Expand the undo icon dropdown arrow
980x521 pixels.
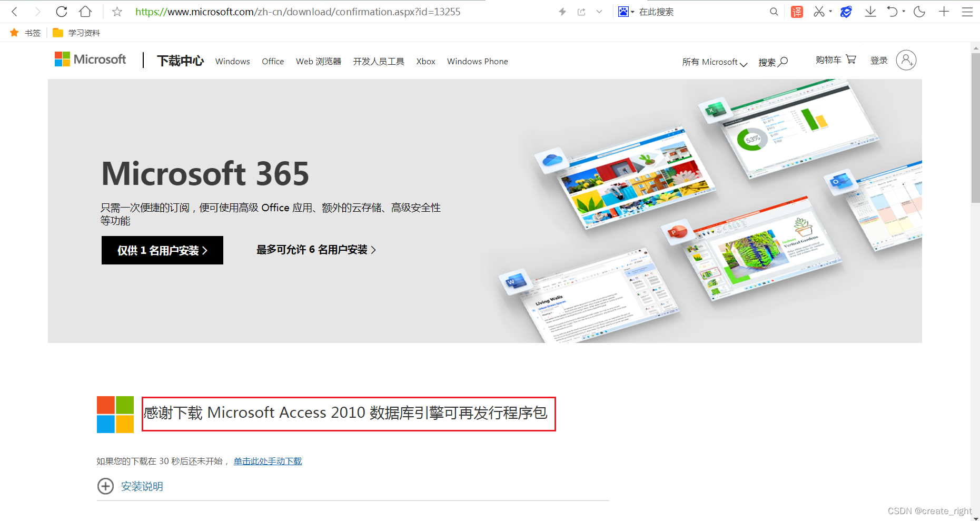tap(904, 11)
